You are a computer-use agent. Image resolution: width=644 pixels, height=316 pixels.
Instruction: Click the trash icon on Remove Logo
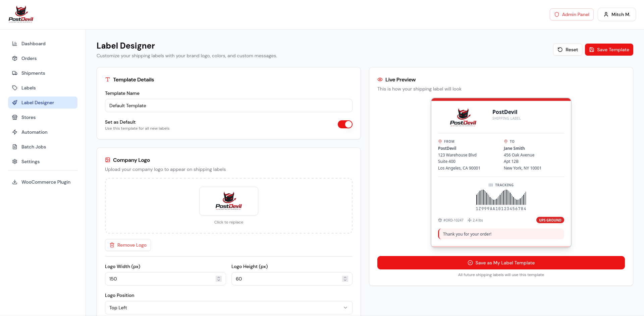[x=112, y=245]
